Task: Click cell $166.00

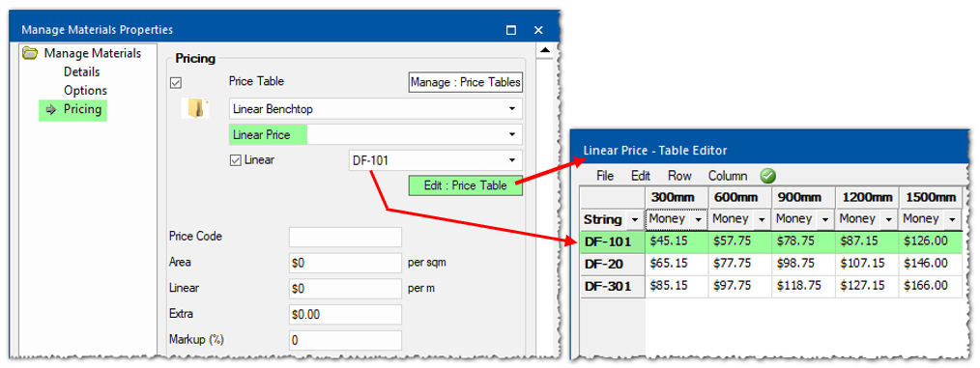Action: (x=931, y=287)
